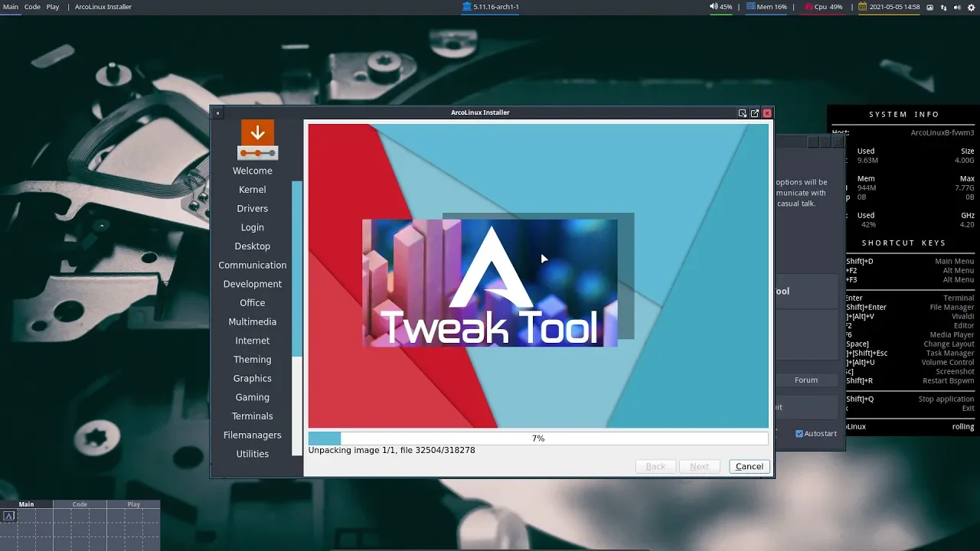The image size is (980, 551).
Task: Click the Arco window icon in pager
Action: [x=9, y=516]
